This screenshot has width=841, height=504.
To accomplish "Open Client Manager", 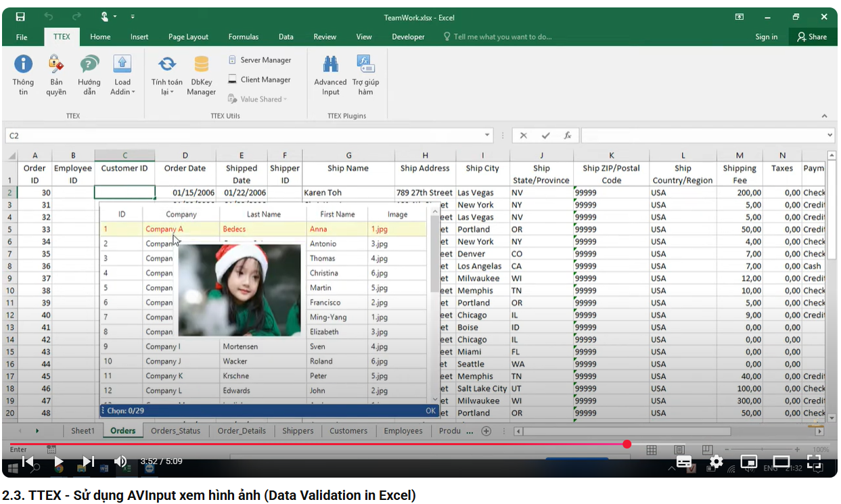I will [x=259, y=80].
